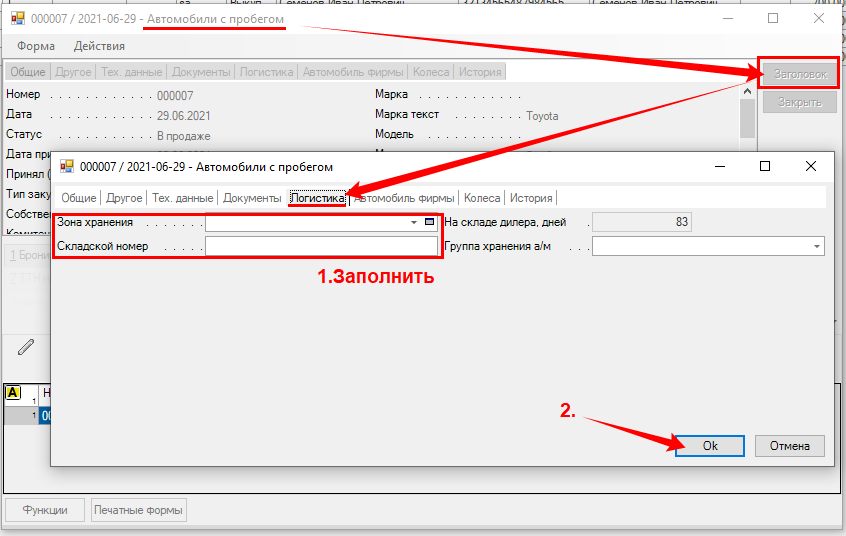Show the История tab in dialog
846x536 pixels.
click(x=530, y=198)
